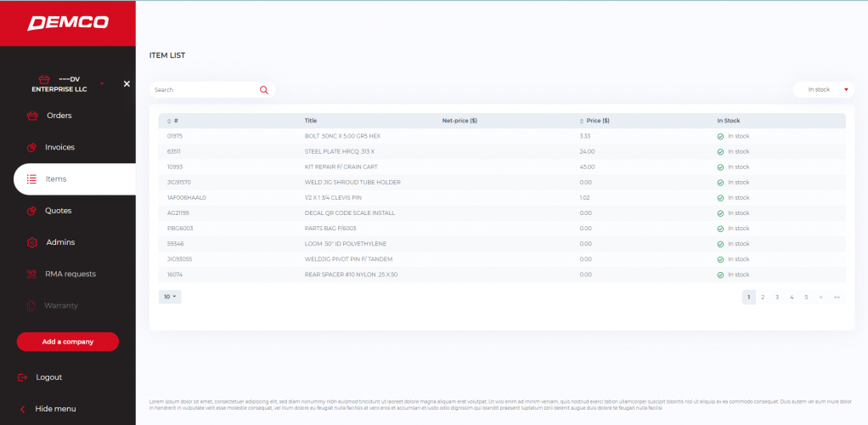Open the Admins section
The height and width of the screenshot is (425, 868).
coord(60,242)
